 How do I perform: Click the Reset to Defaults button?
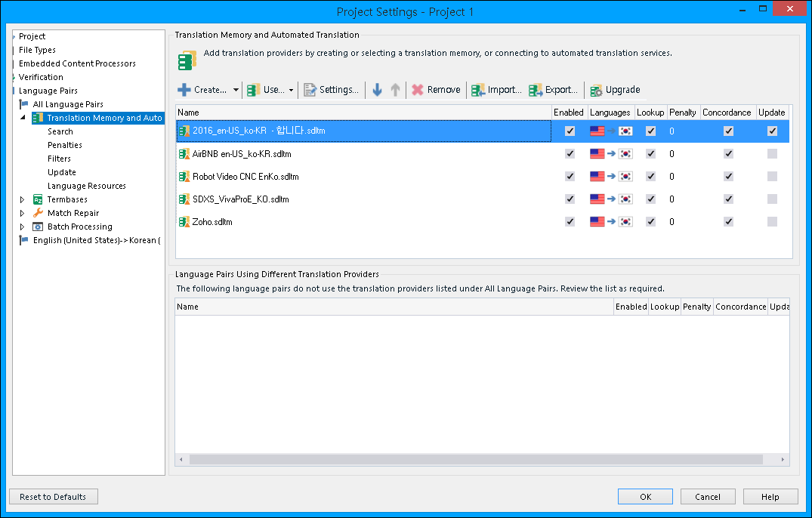[53, 497]
